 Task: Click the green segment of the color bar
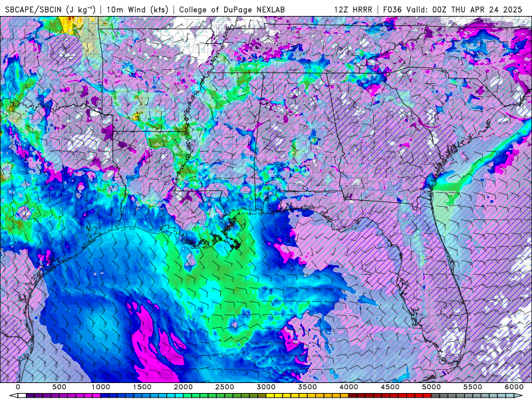225,396
